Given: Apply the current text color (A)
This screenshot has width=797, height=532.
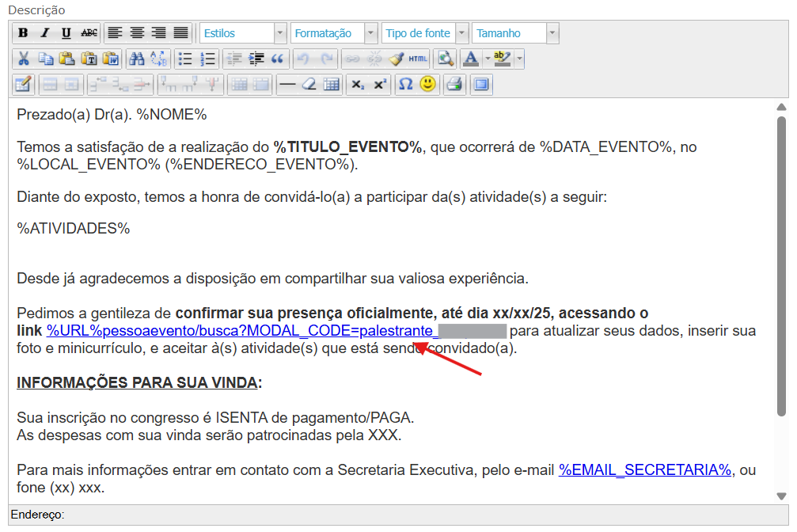Looking at the screenshot, I should coord(471,59).
